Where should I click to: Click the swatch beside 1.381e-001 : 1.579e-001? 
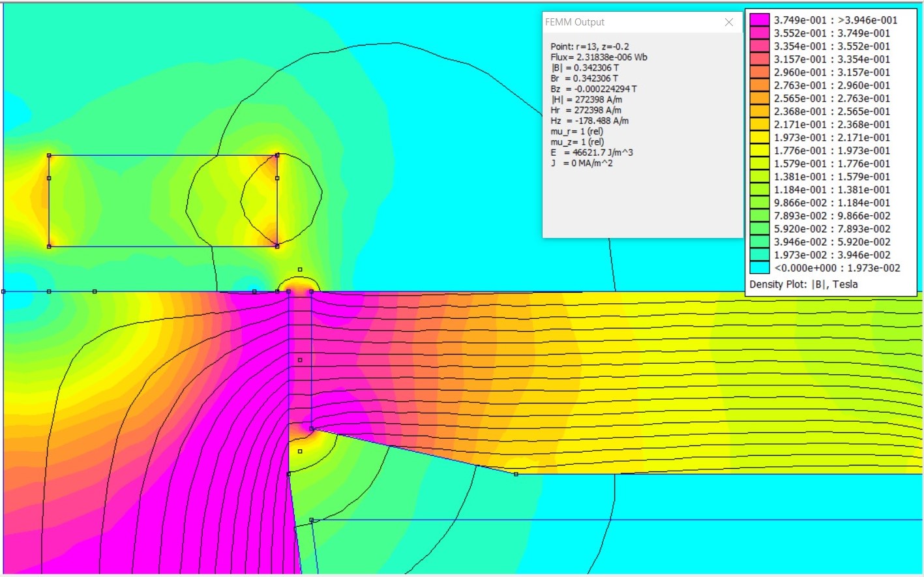760,177
